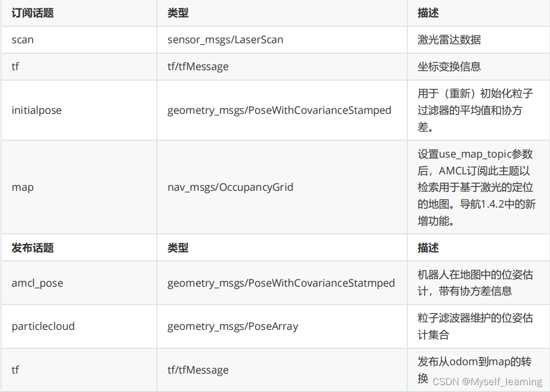Screen dimensions: 550x392
Task: Click the tf cell in the subscribed topics section
Action: [x=79, y=67]
